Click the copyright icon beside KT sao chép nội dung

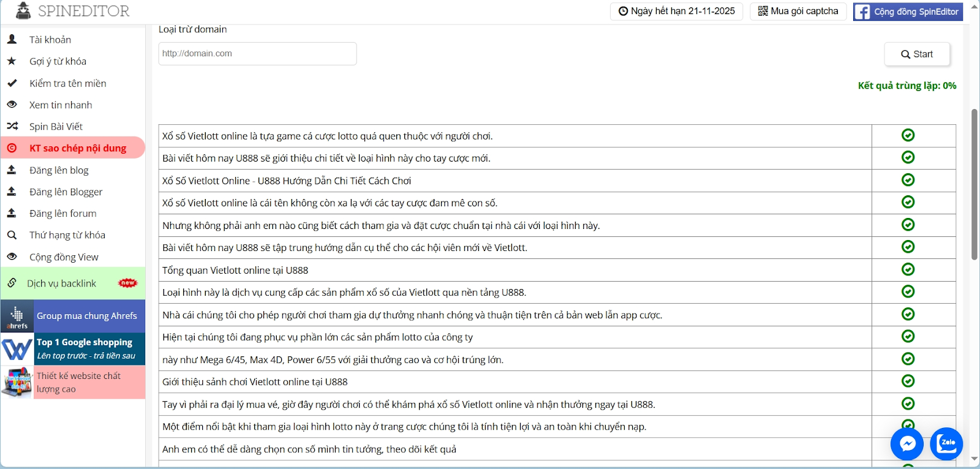(x=12, y=148)
